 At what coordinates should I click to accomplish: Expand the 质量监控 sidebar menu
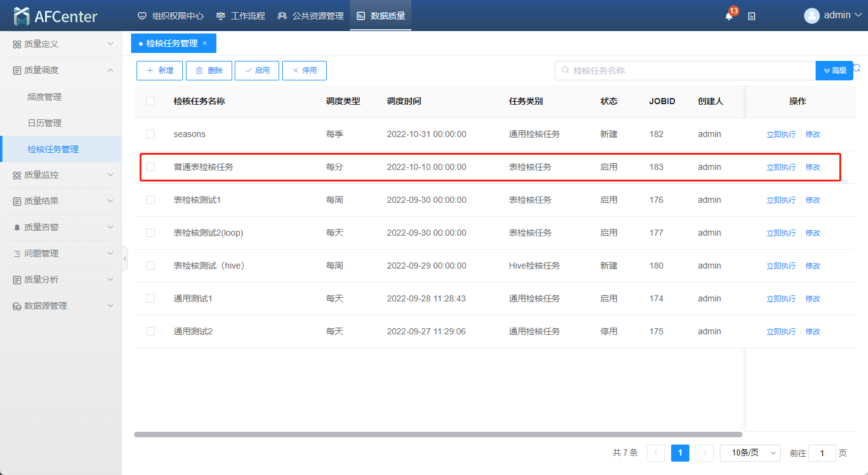[61, 175]
